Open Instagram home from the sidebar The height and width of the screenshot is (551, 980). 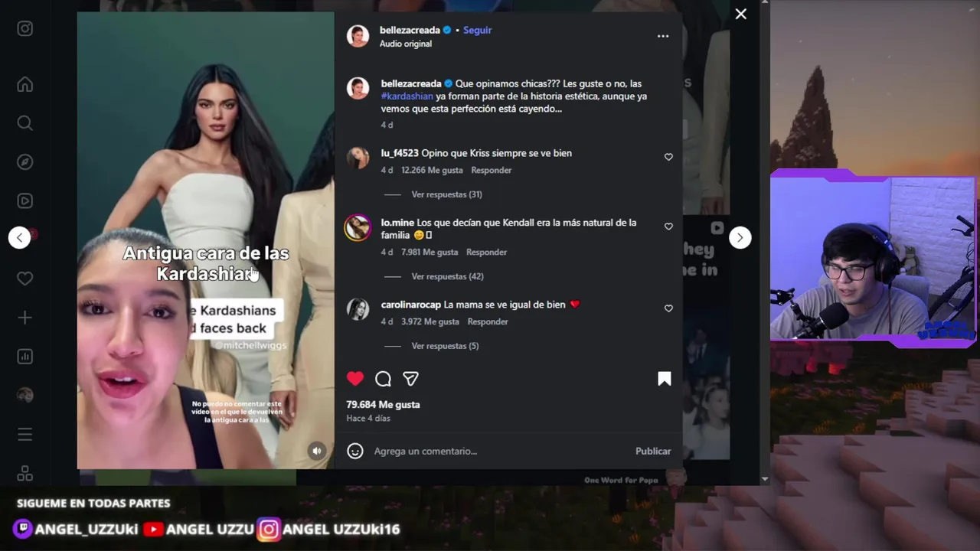click(25, 84)
